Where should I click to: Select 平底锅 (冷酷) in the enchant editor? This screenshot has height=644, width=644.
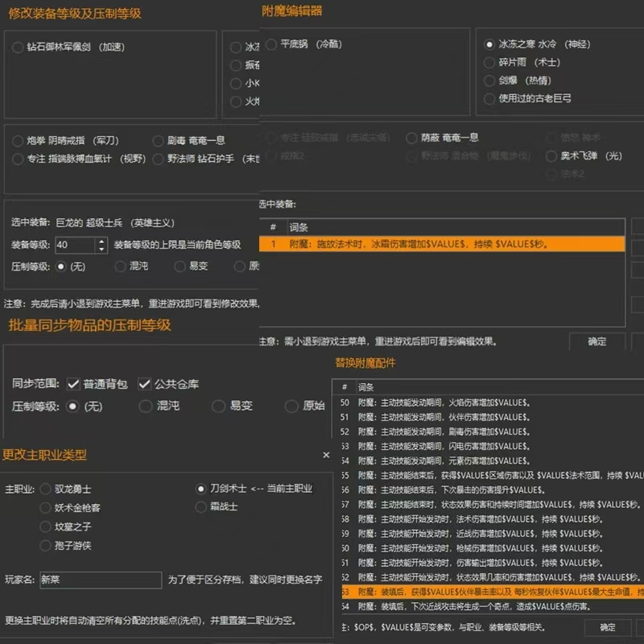[x=271, y=44]
